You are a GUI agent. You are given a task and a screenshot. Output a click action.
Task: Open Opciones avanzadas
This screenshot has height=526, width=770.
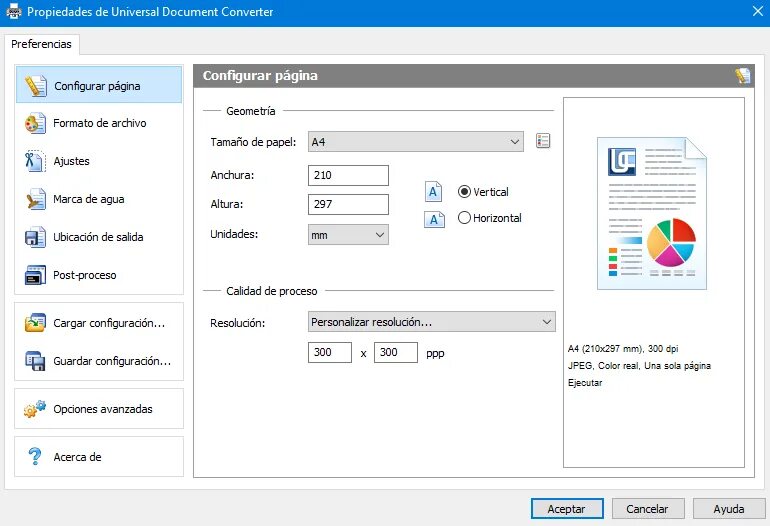(x=99, y=409)
